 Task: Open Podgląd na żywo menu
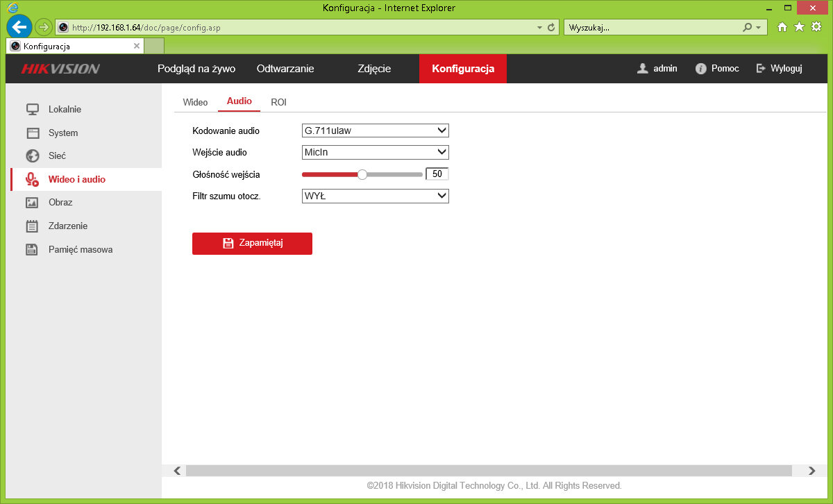click(x=196, y=69)
